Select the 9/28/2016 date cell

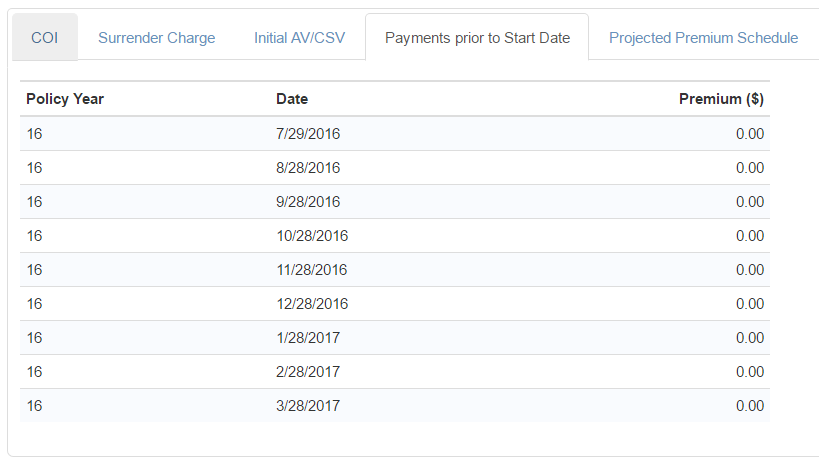[x=308, y=202]
